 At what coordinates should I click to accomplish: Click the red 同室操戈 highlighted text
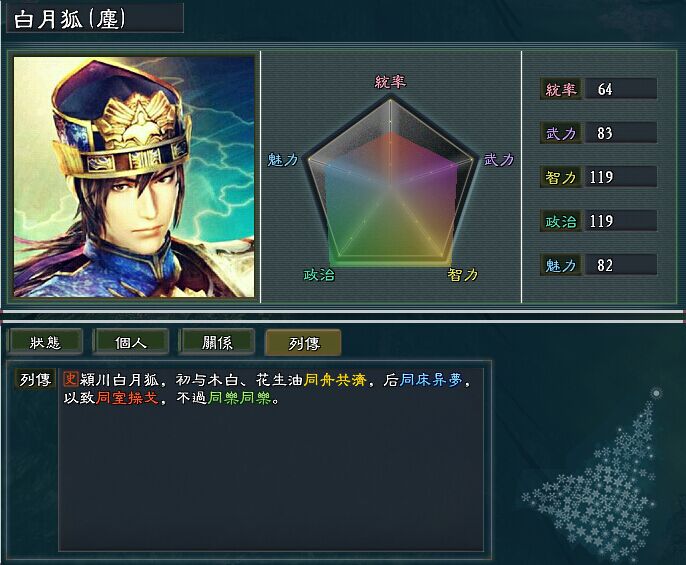(x=126, y=398)
